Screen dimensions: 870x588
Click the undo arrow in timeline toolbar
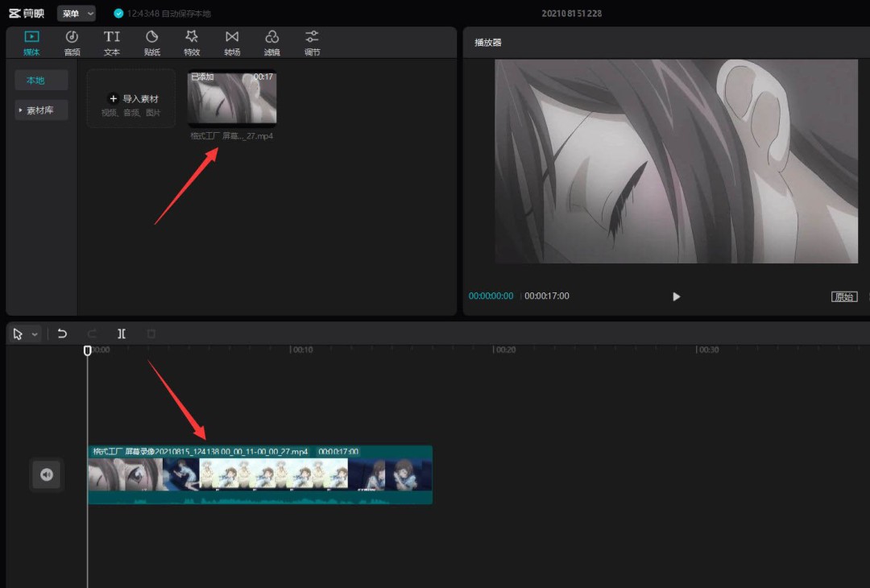[62, 333]
